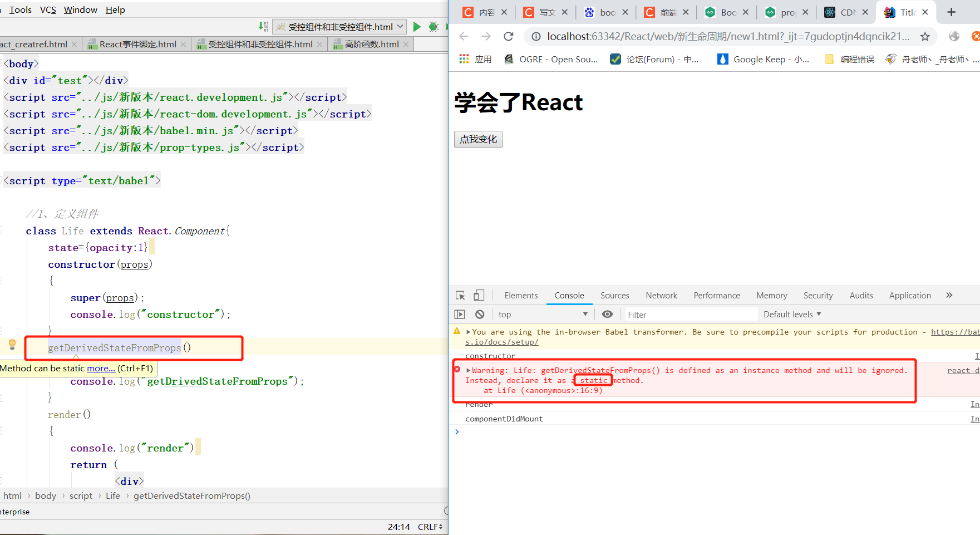The height and width of the screenshot is (535, 980).
Task: Switch to DevTools Sources tab
Action: click(x=614, y=296)
